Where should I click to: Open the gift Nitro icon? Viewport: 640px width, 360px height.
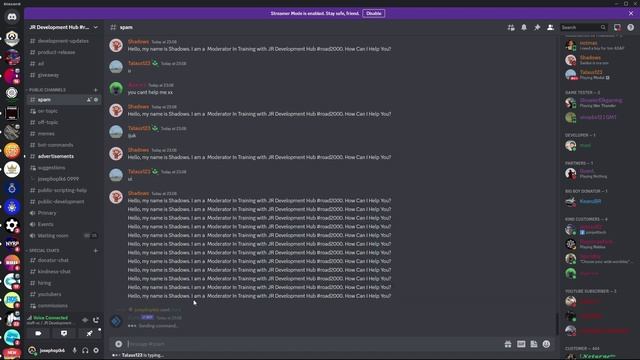pos(508,344)
